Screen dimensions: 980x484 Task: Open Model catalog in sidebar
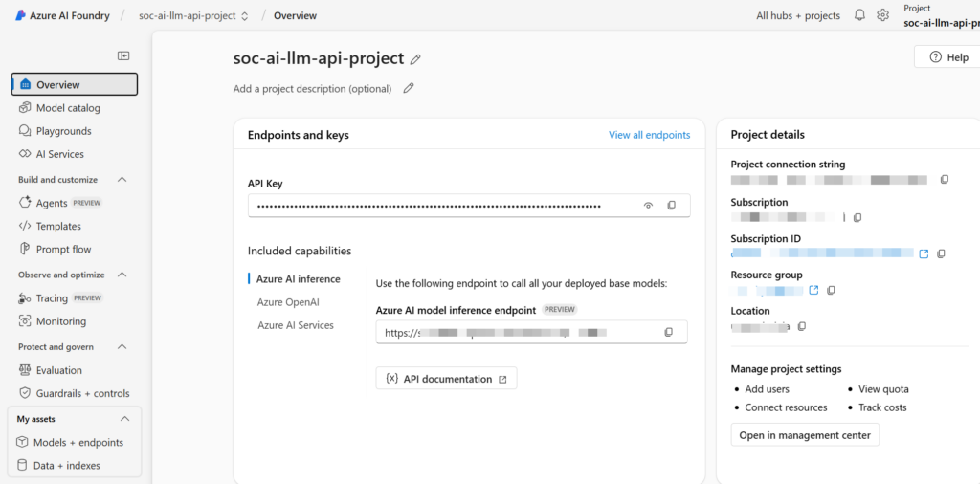coord(67,108)
